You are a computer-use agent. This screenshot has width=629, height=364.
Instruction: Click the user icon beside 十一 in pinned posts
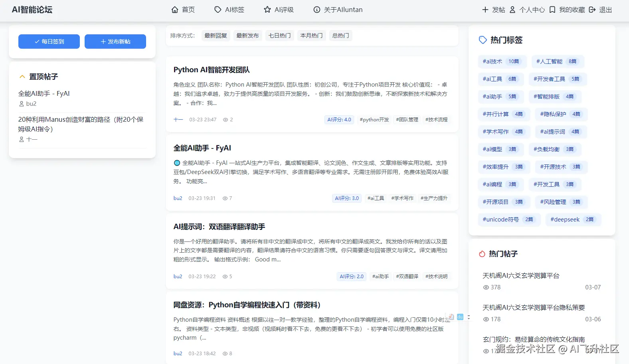point(22,139)
